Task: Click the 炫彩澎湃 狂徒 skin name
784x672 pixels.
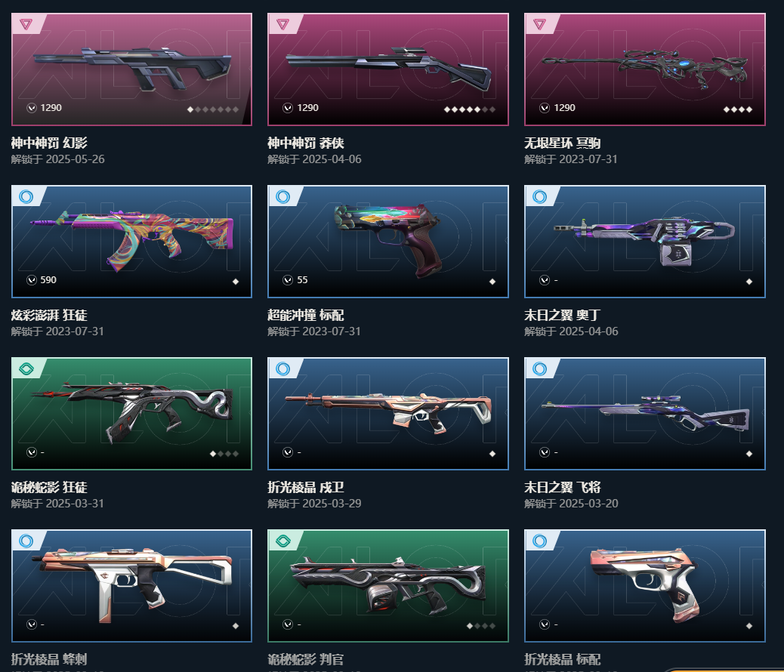Action: pyautogui.click(x=49, y=315)
